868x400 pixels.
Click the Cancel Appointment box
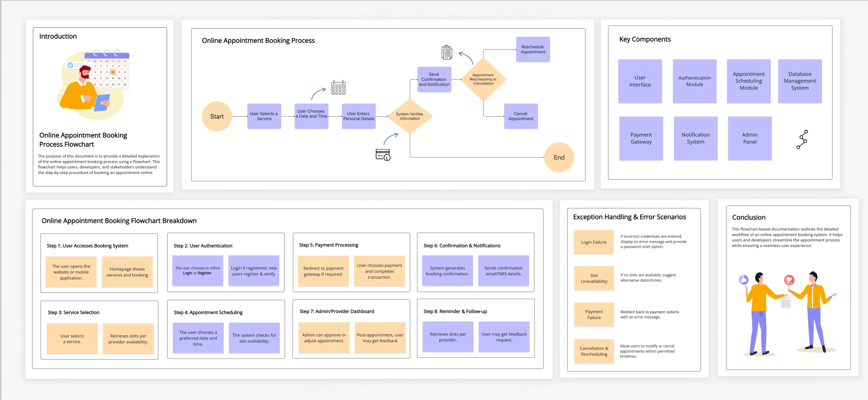(x=521, y=116)
